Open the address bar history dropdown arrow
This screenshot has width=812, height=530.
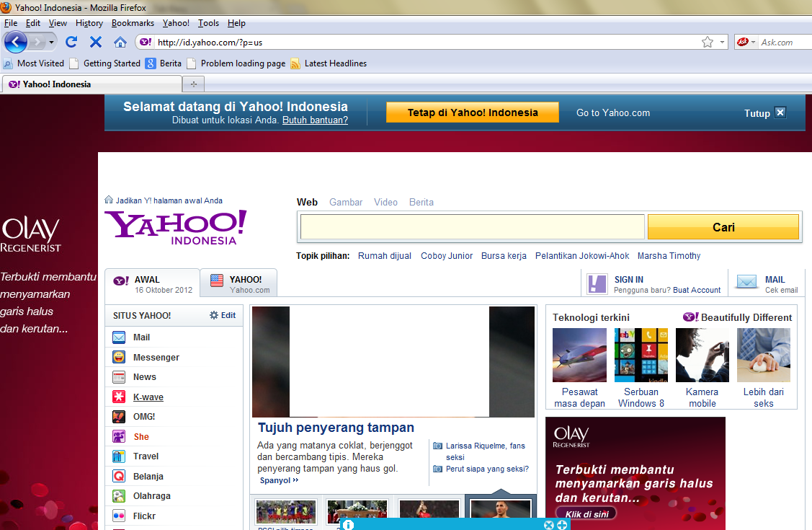pyautogui.click(x=722, y=42)
